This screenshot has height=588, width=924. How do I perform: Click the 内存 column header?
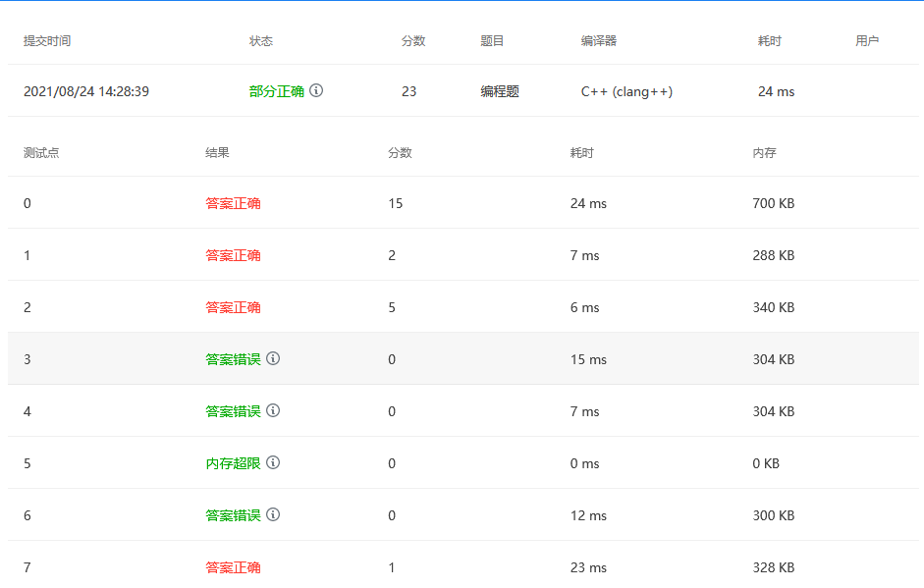[x=764, y=152]
